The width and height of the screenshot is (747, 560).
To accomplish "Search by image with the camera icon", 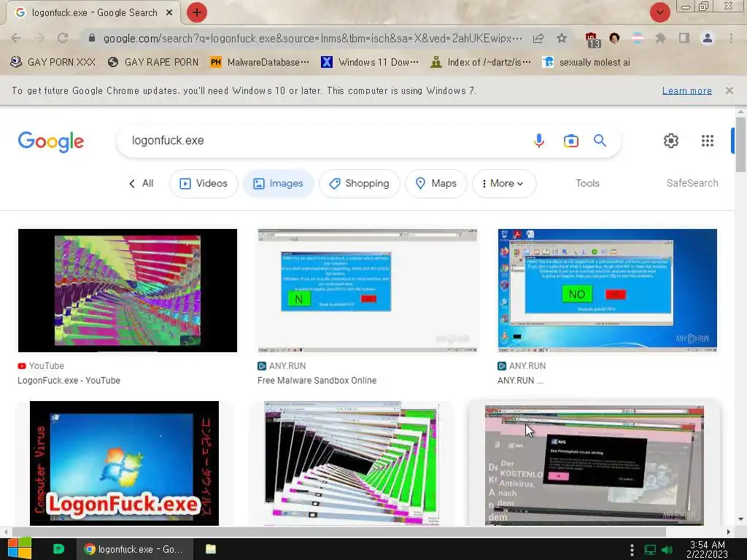I will [570, 141].
